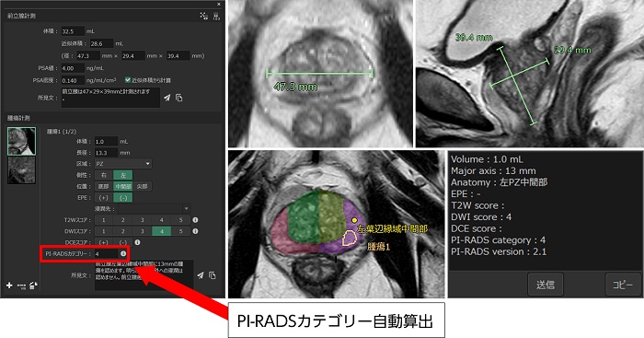Set DCE score to (+)
This screenshot has height=338, width=644.
104,242
